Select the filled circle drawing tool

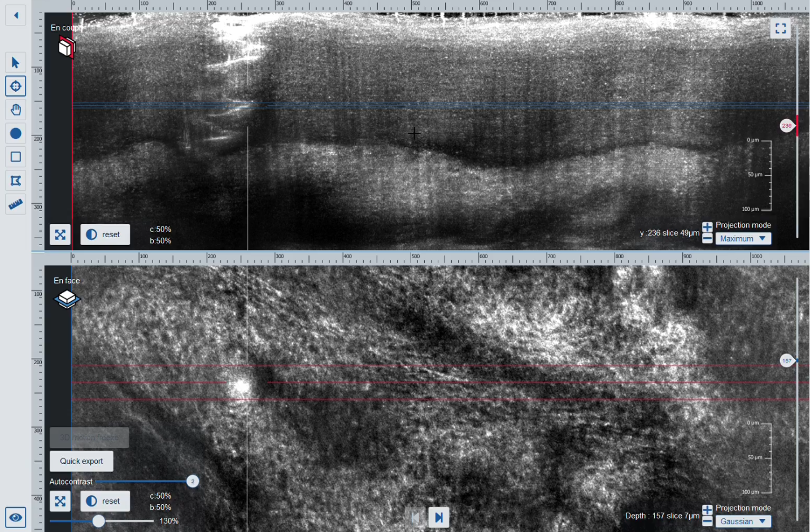16,133
